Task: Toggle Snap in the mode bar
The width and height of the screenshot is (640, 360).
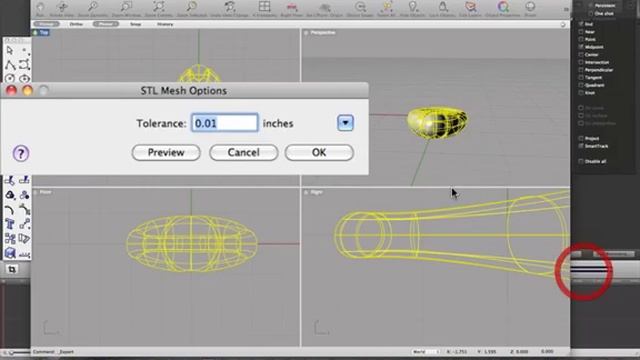Action: (x=136, y=24)
